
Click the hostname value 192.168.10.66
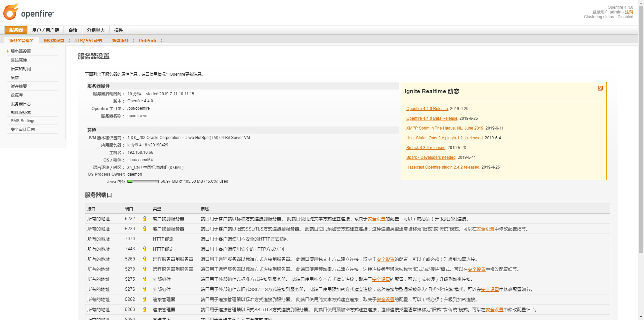click(x=140, y=152)
